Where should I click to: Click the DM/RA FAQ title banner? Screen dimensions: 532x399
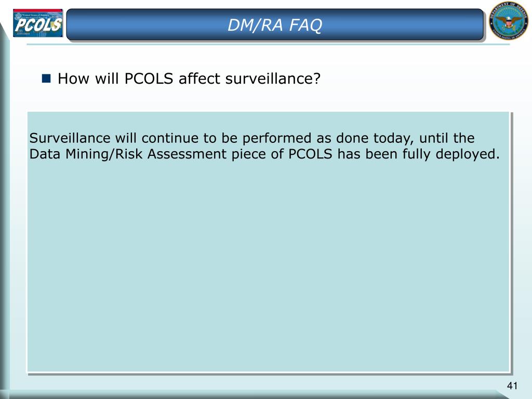(275, 24)
